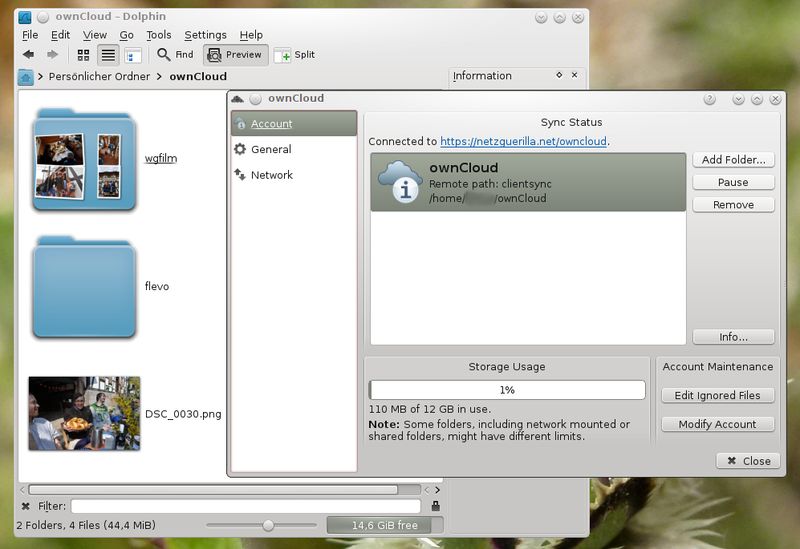Close the ownCloud settings dialog
The image size is (800, 549).
pyautogui.click(x=748, y=461)
